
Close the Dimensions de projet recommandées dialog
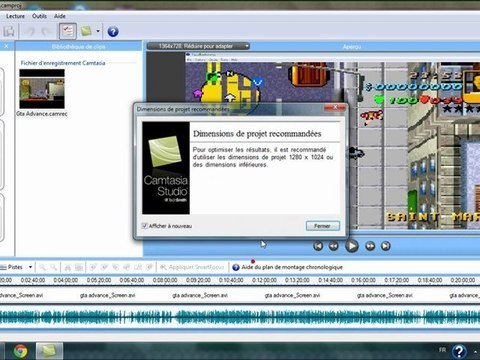[x=335, y=108]
